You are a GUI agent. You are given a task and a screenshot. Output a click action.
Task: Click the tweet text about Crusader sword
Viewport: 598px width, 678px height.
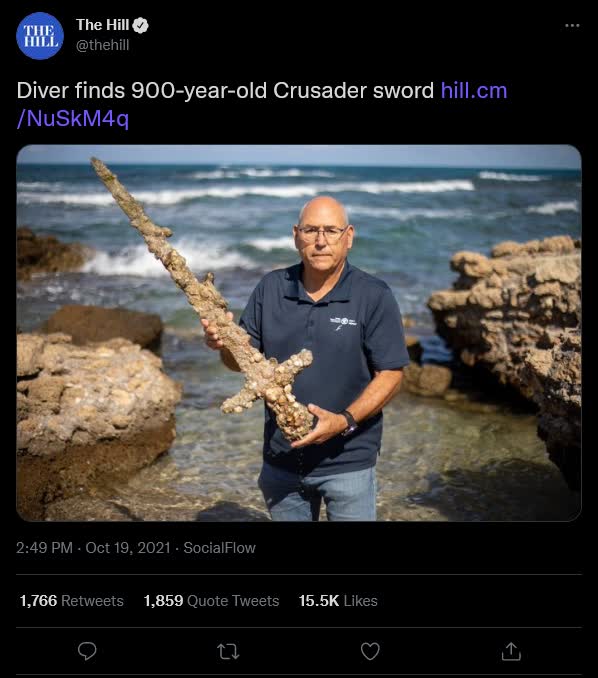click(225, 91)
